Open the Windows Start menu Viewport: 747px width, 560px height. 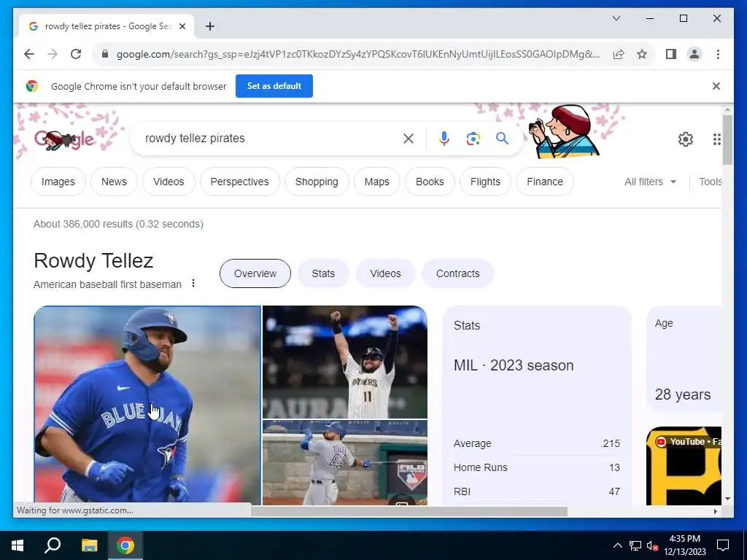coord(18,545)
